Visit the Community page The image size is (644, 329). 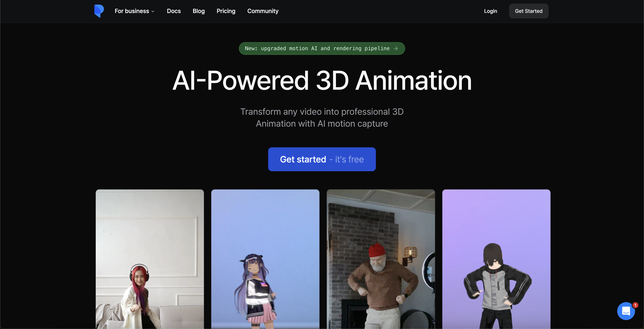263,11
